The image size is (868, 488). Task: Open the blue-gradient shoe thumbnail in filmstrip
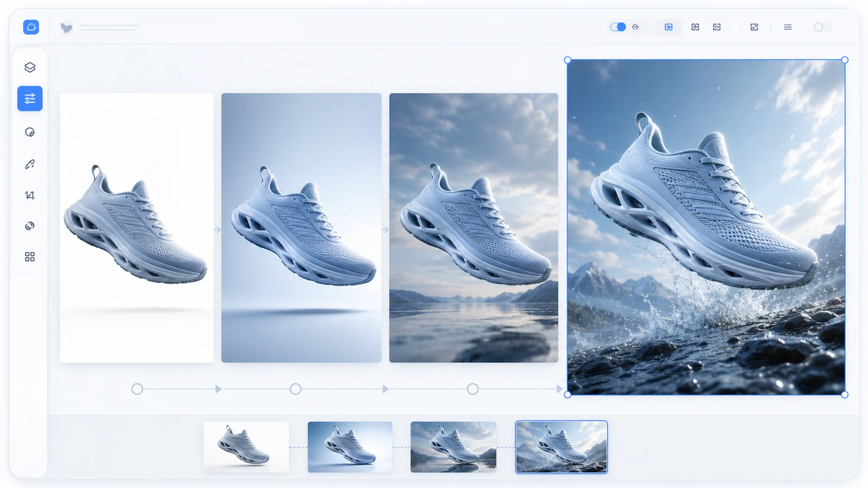click(x=350, y=447)
